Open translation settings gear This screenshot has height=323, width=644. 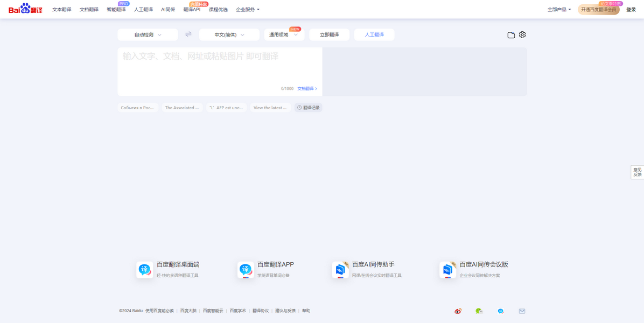coord(522,34)
